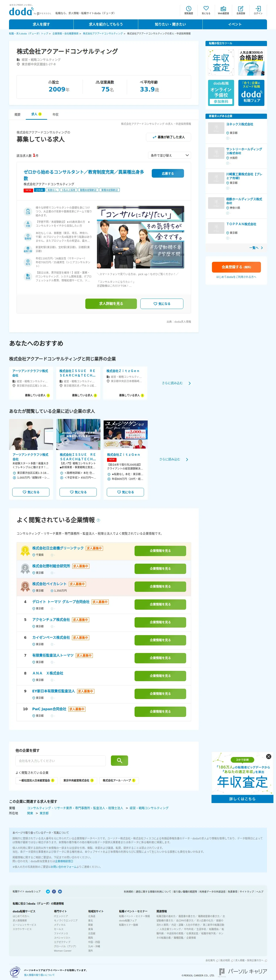
Task: Share the page via Twitter icon
Action: [48, 891]
